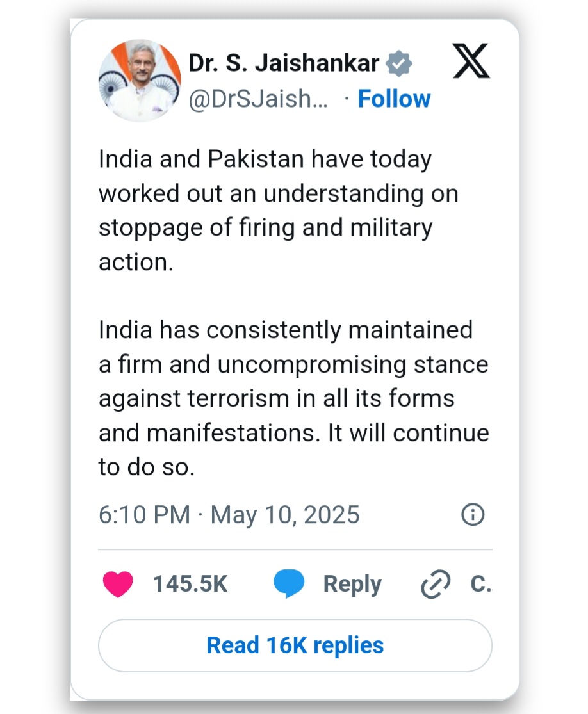Open Dr. S. Jaishankar's profile picture
The height and width of the screenshot is (714, 588).
140,80
